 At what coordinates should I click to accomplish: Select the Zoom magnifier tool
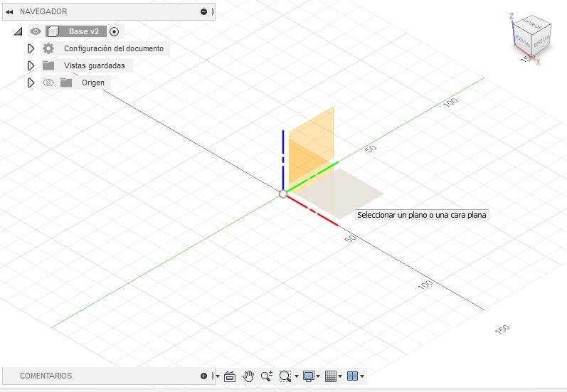point(267,376)
